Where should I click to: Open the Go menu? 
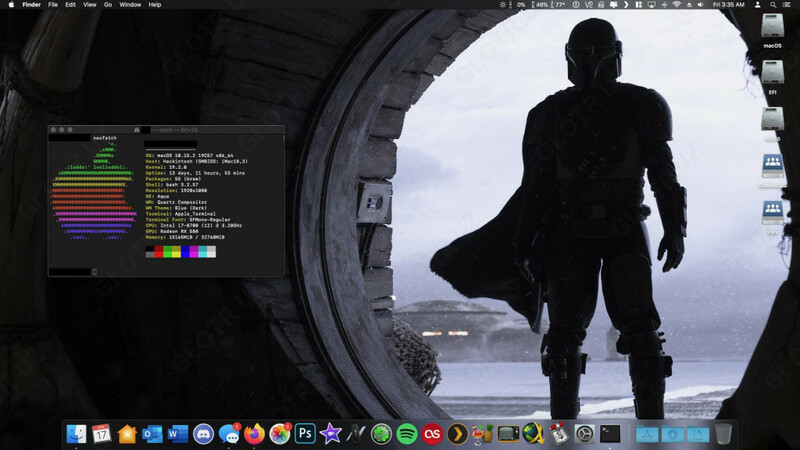(108, 5)
